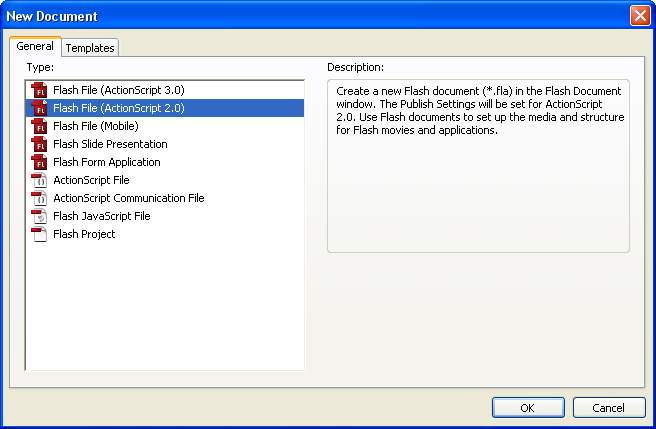Viewport: 656px width, 429px height.
Task: Select Flash Slide Presentation text entry
Action: coord(110,144)
